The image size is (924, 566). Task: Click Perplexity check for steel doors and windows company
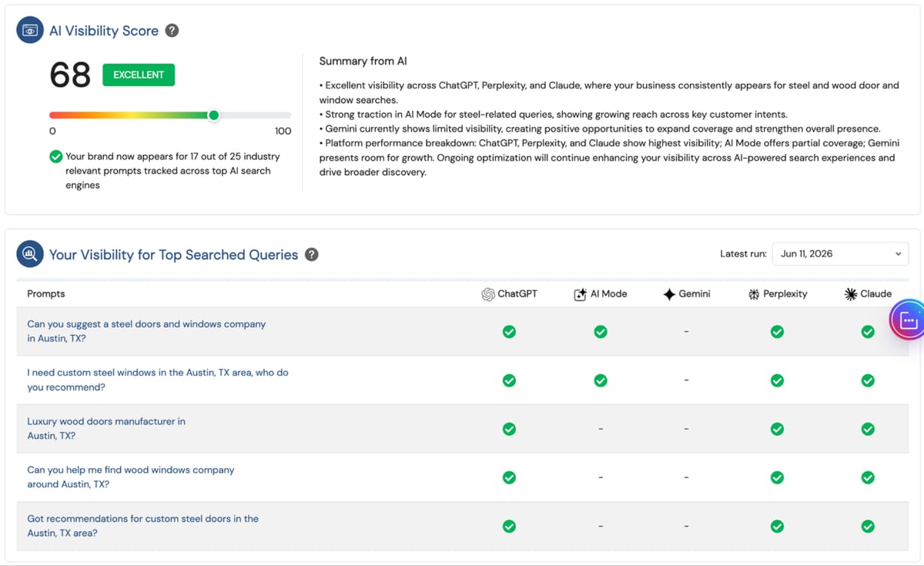click(x=777, y=332)
